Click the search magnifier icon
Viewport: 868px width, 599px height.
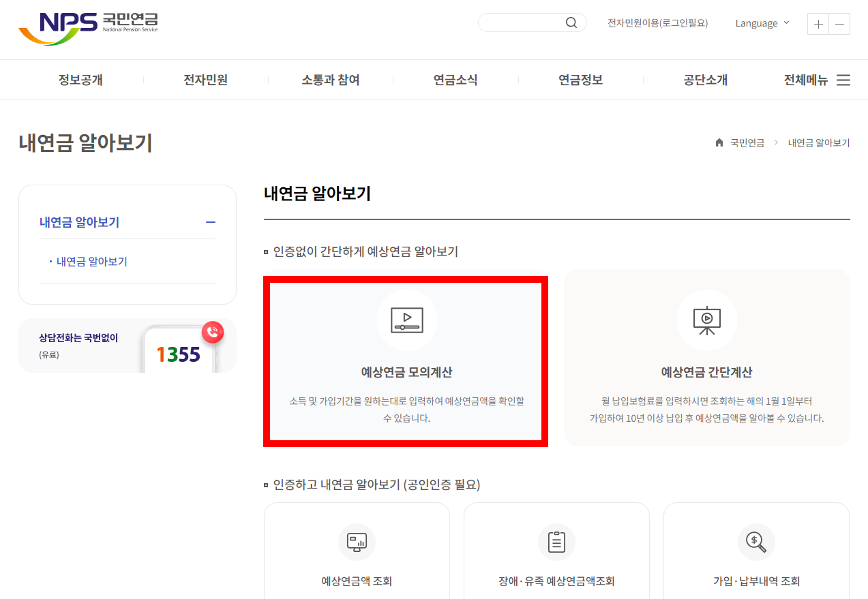pyautogui.click(x=571, y=22)
